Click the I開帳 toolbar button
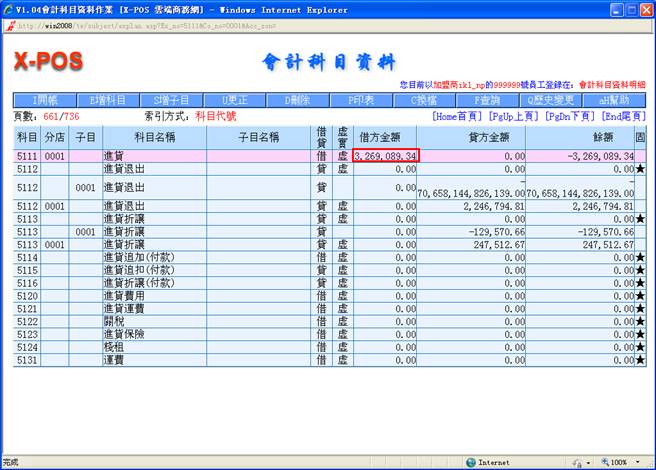656x470 pixels. tap(45, 100)
